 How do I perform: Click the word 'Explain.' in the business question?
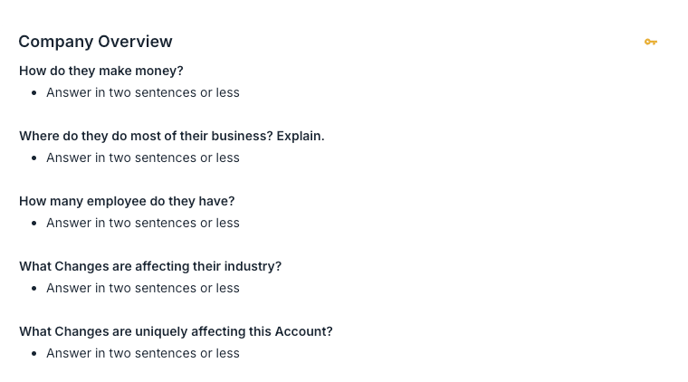pos(300,136)
